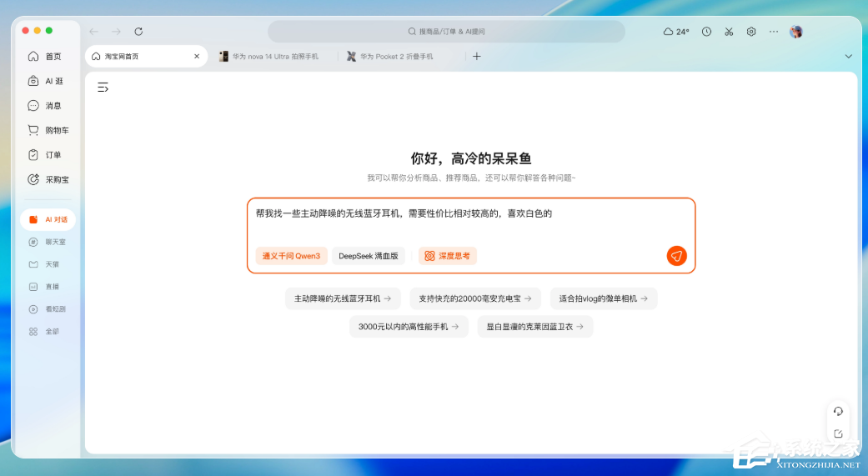
Task: Toggle the chat sidebar list icon
Action: pyautogui.click(x=103, y=88)
